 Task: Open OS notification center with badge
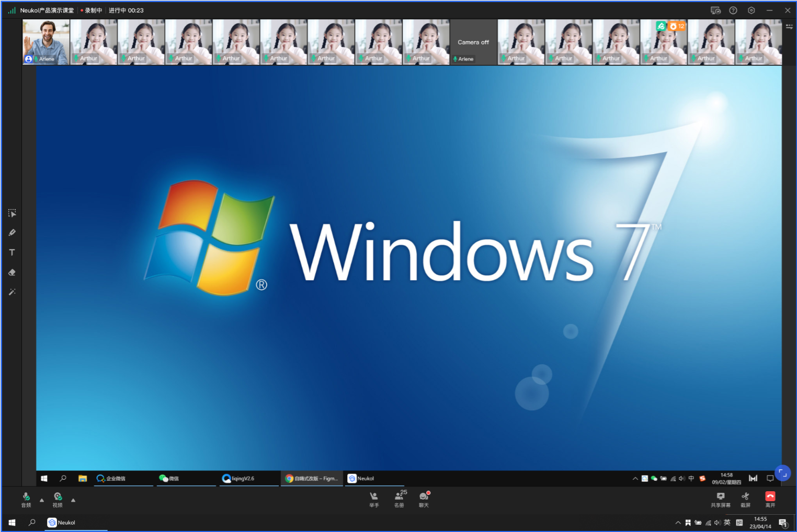pos(783,523)
